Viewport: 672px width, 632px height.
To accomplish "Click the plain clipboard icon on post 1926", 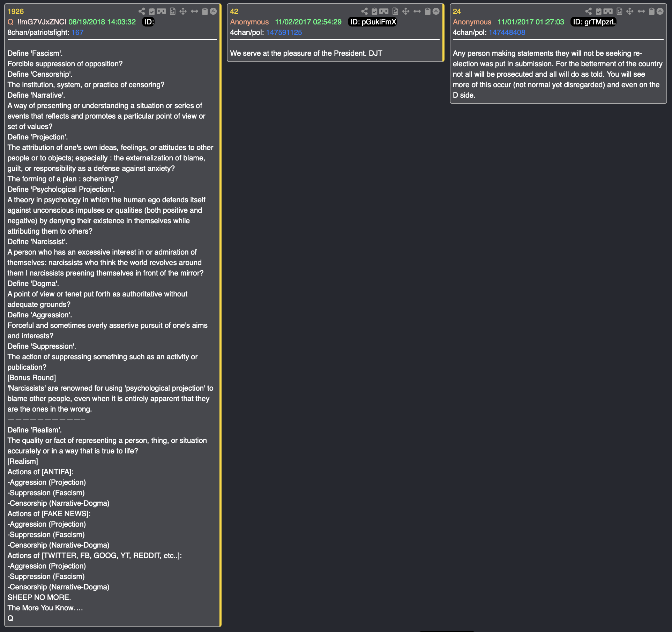I will [x=205, y=12].
